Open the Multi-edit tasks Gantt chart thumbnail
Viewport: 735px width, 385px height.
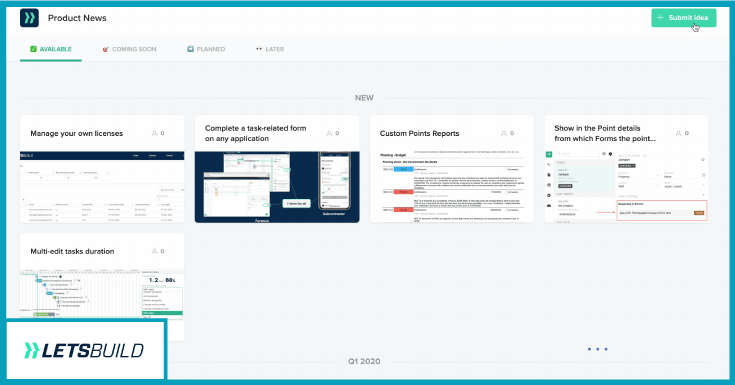tap(102, 294)
